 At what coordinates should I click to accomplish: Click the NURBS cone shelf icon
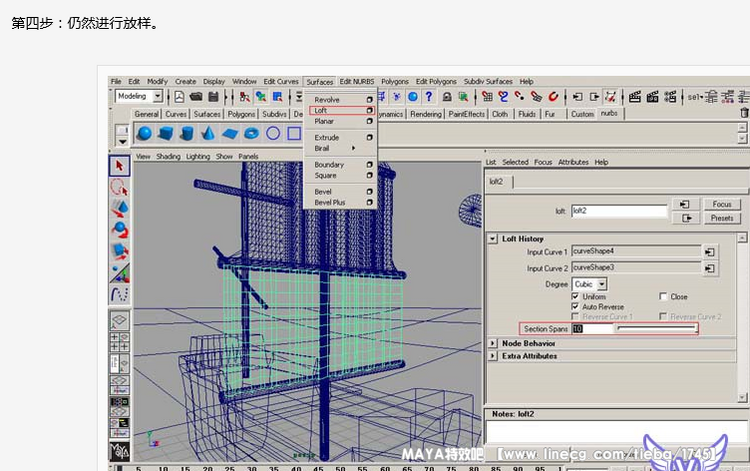[209, 134]
